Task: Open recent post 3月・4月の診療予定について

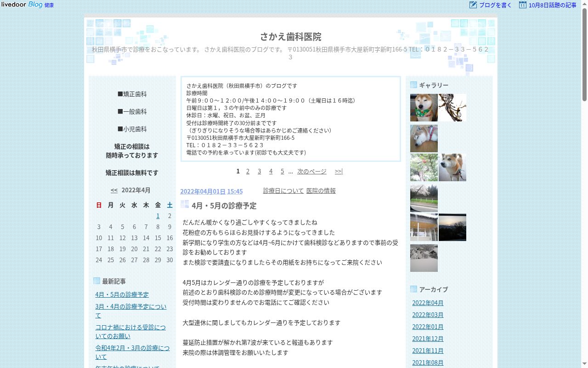Action: [131, 311]
